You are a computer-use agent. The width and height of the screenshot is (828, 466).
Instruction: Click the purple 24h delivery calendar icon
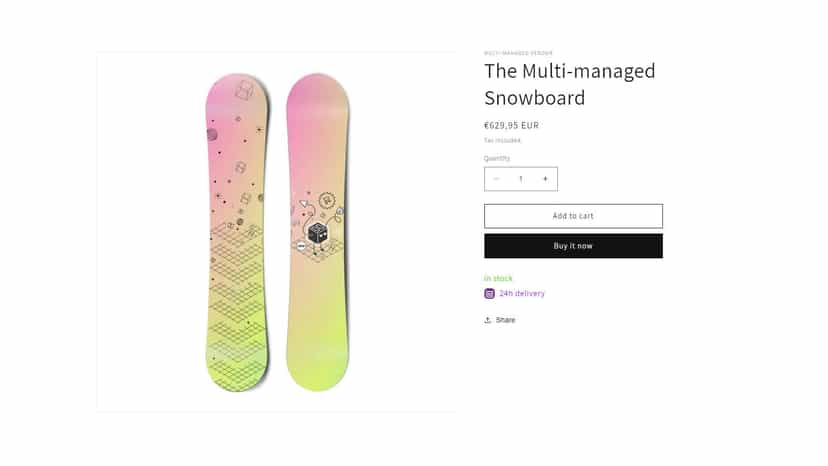point(490,293)
